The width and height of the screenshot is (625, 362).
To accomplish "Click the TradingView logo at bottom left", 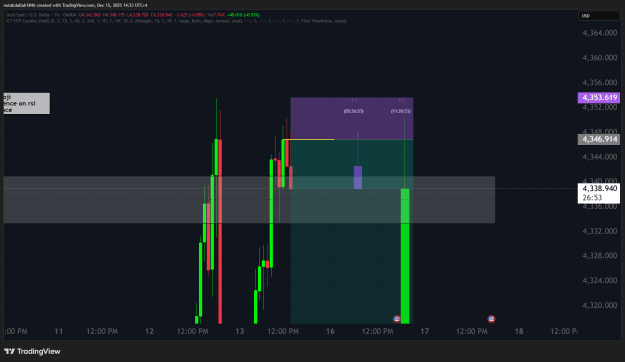I will [x=32, y=351].
